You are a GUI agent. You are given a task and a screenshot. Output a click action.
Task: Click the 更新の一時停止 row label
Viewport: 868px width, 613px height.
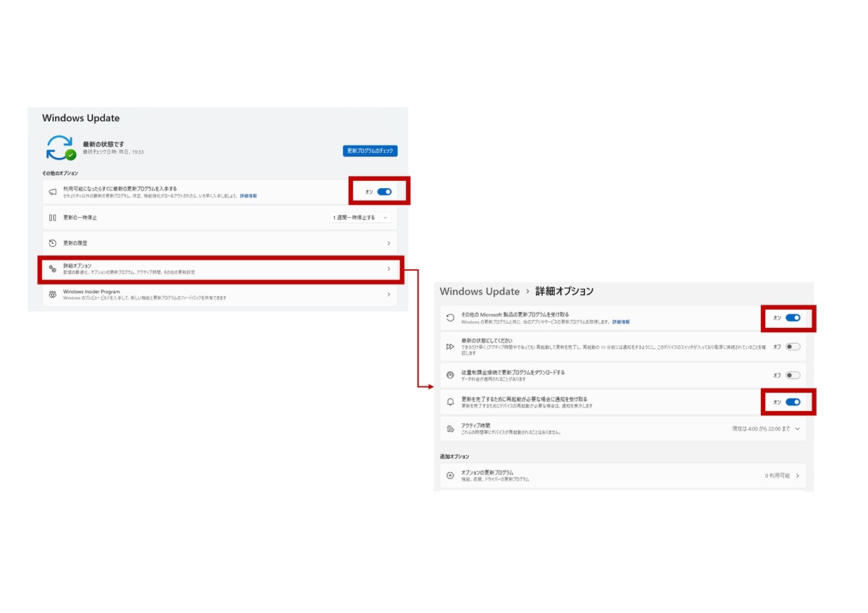coord(80,217)
